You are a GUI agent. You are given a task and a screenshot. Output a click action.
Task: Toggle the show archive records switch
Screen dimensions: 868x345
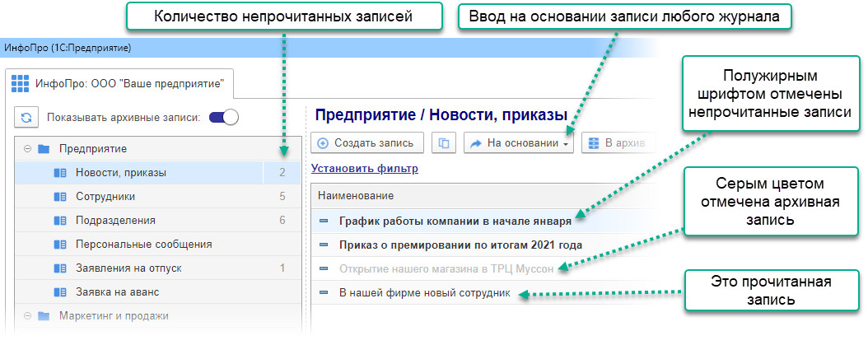[224, 118]
